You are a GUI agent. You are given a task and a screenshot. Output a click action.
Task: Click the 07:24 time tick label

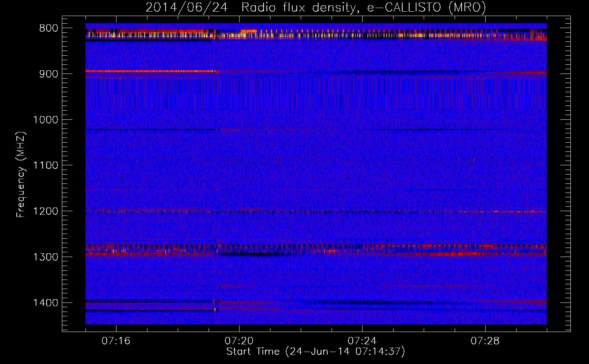coord(362,341)
